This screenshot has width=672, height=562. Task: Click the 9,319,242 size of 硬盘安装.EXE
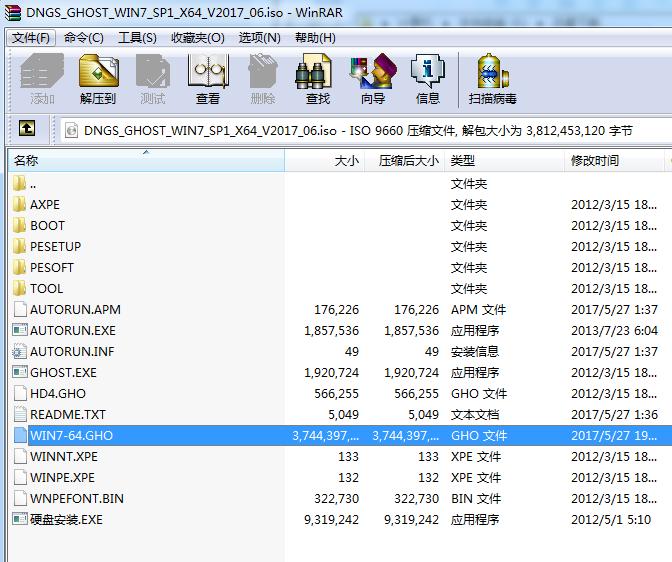pyautogui.click(x=331, y=520)
